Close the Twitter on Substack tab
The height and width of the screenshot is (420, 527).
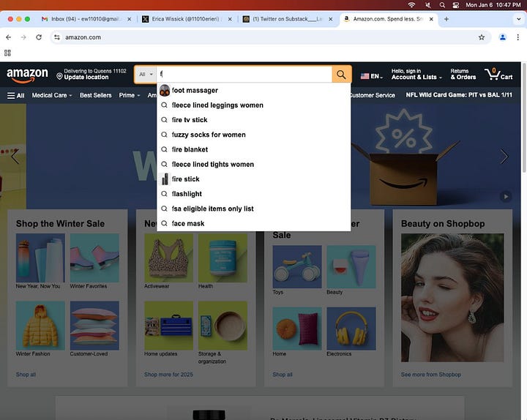click(331, 19)
